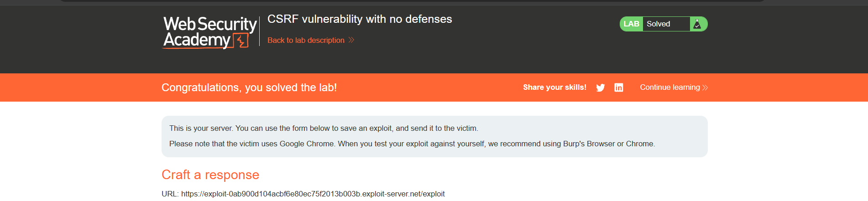Click the Solved status indicator
868x201 pixels.
point(658,24)
